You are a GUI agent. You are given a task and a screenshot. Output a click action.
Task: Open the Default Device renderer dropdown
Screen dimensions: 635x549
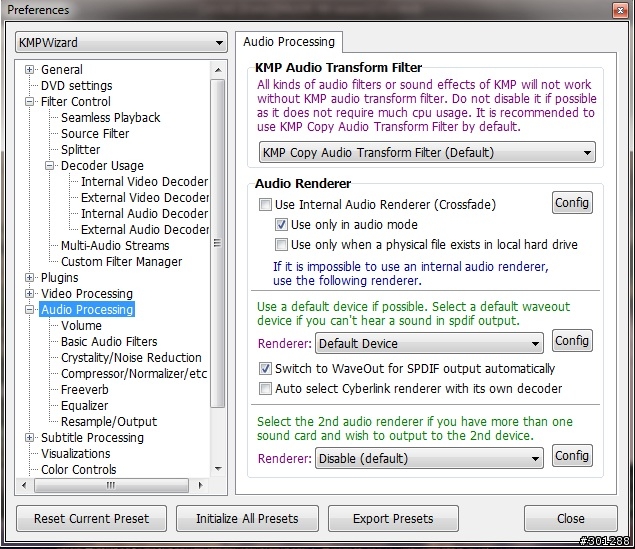(429, 344)
